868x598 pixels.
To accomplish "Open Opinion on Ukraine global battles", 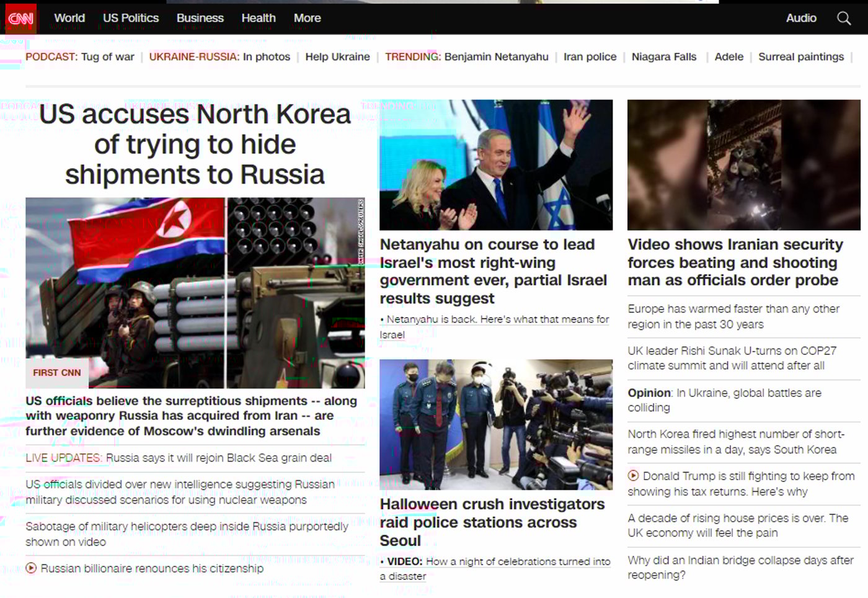I will pyautogui.click(x=724, y=400).
